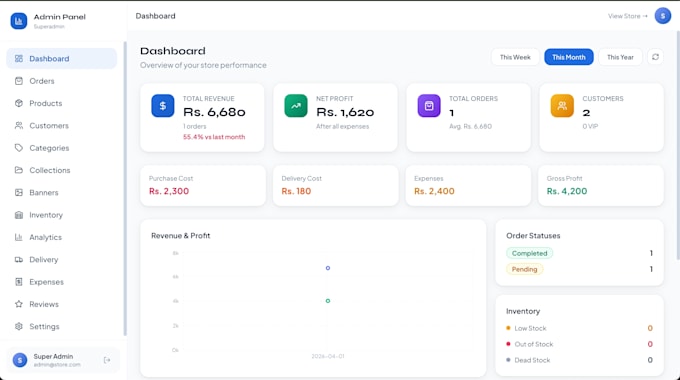Click the Customers people icon on the card
The width and height of the screenshot is (680, 380).
562,106
